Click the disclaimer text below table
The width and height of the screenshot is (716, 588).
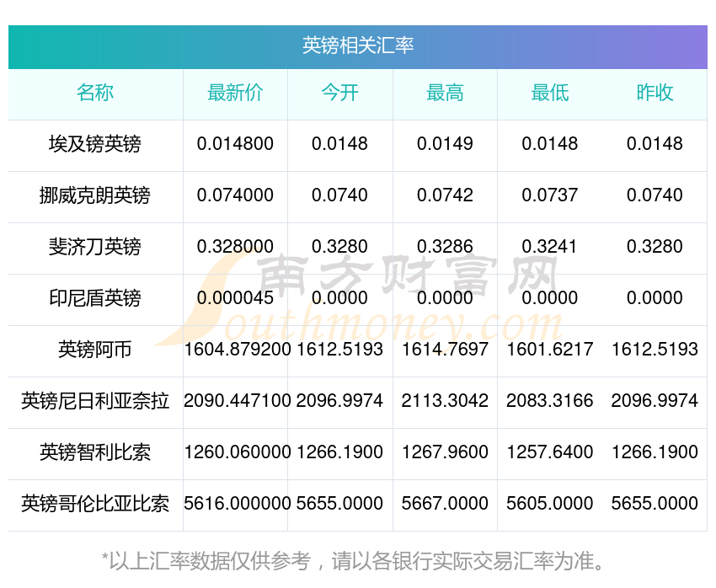point(354,562)
